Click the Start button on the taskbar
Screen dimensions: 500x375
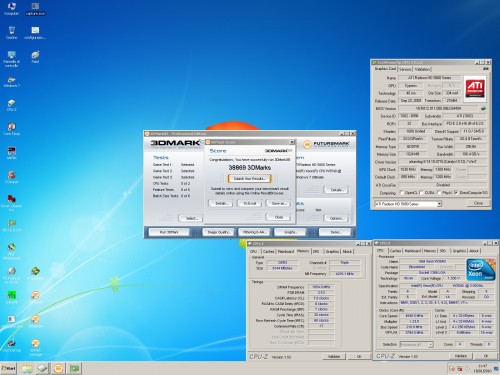[x=8, y=368]
